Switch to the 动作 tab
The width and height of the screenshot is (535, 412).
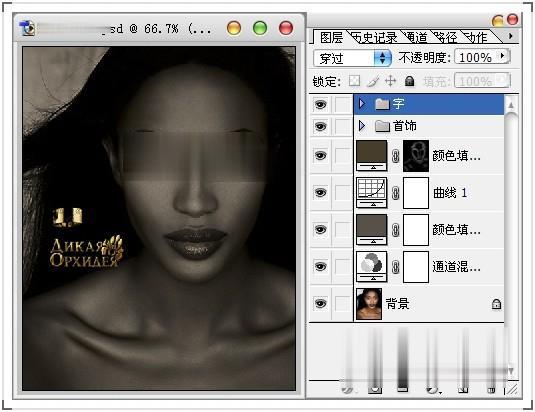476,37
